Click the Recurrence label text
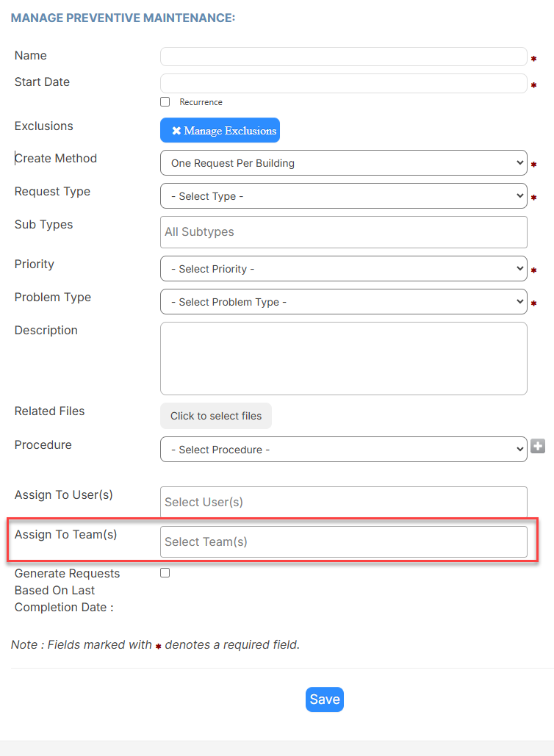This screenshot has width=554, height=756. [201, 102]
